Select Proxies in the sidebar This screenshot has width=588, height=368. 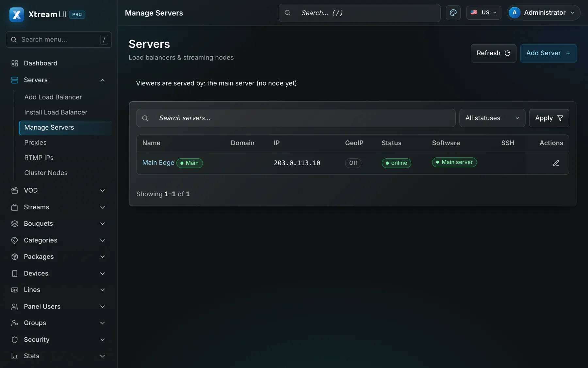point(35,143)
